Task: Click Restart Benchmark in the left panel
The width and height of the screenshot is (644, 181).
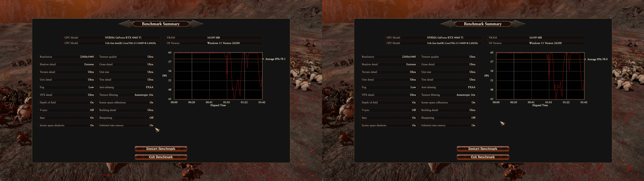Action: [x=161, y=149]
